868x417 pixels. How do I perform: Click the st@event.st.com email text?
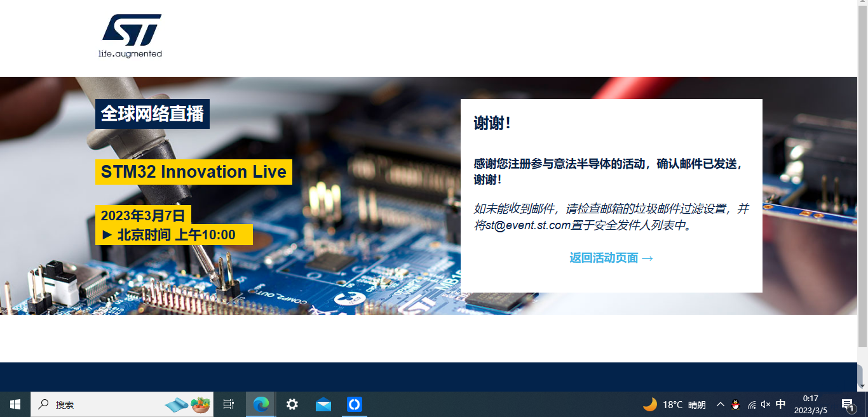pyautogui.click(x=528, y=225)
